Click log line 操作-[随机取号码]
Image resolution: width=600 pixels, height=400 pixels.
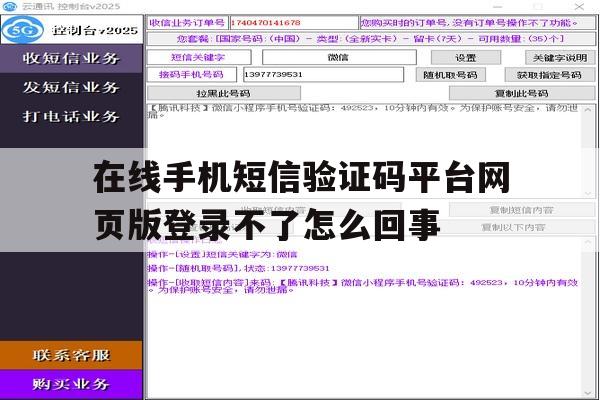[238, 268]
